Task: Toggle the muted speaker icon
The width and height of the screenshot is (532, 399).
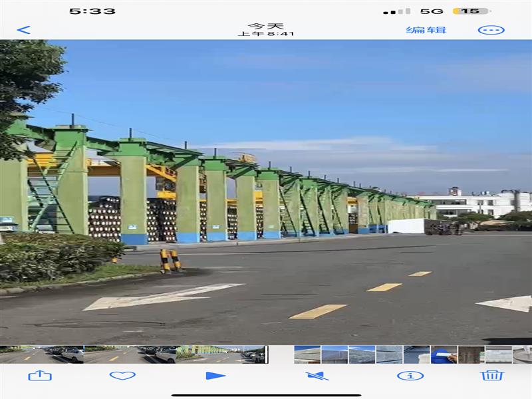Action: pyautogui.click(x=317, y=376)
